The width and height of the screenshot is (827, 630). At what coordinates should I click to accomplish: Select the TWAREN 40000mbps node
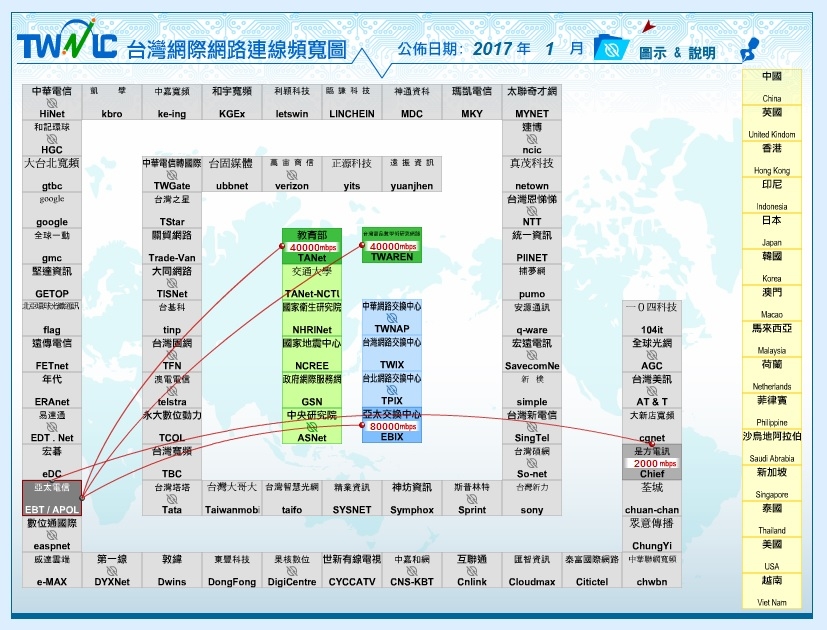click(x=392, y=245)
